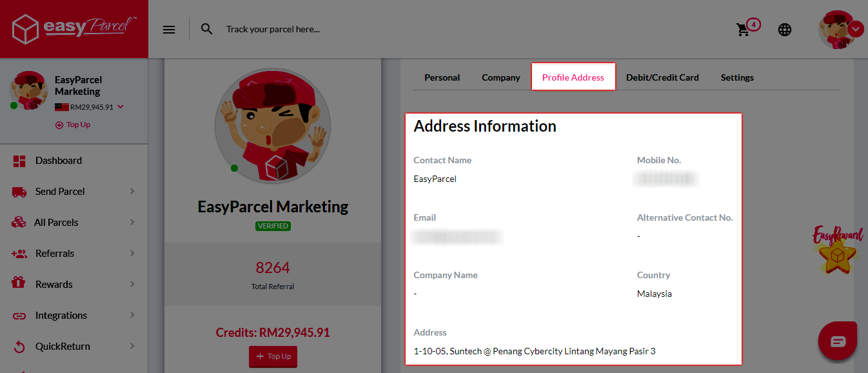
Task: Switch to the Company tab
Action: [501, 77]
